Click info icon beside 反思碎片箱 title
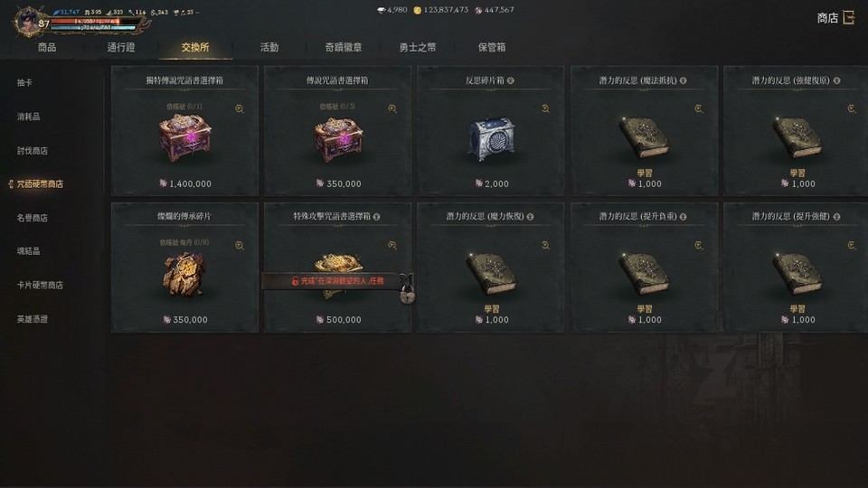The width and height of the screenshot is (868, 488). [510, 80]
